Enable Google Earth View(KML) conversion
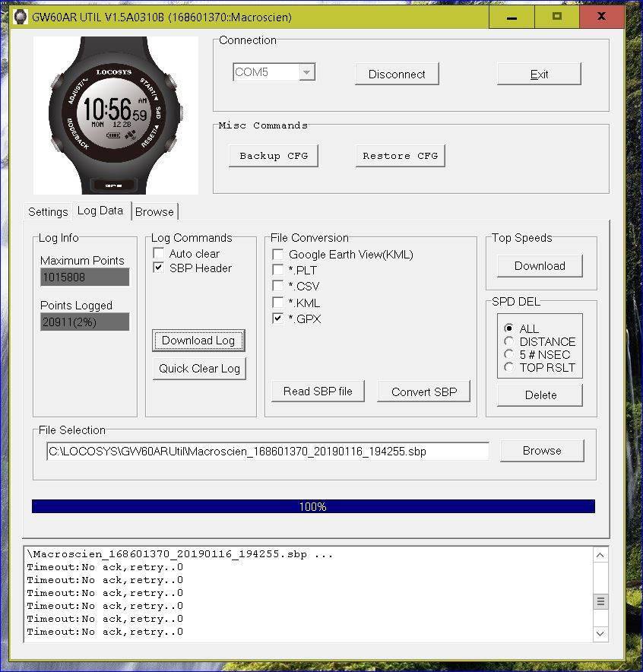 tap(279, 254)
